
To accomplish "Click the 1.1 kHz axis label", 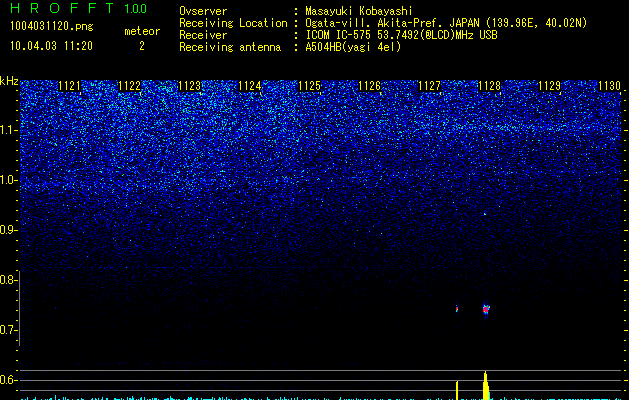I will pos(8,130).
